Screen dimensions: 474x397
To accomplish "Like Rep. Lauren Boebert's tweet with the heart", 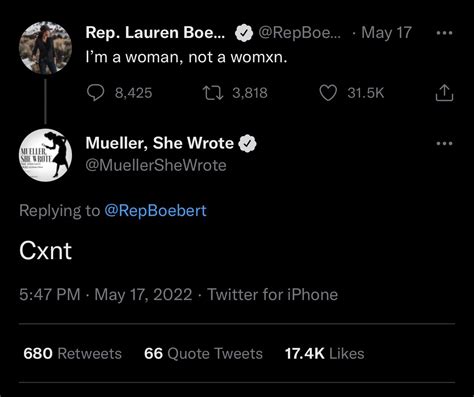I will click(x=328, y=93).
